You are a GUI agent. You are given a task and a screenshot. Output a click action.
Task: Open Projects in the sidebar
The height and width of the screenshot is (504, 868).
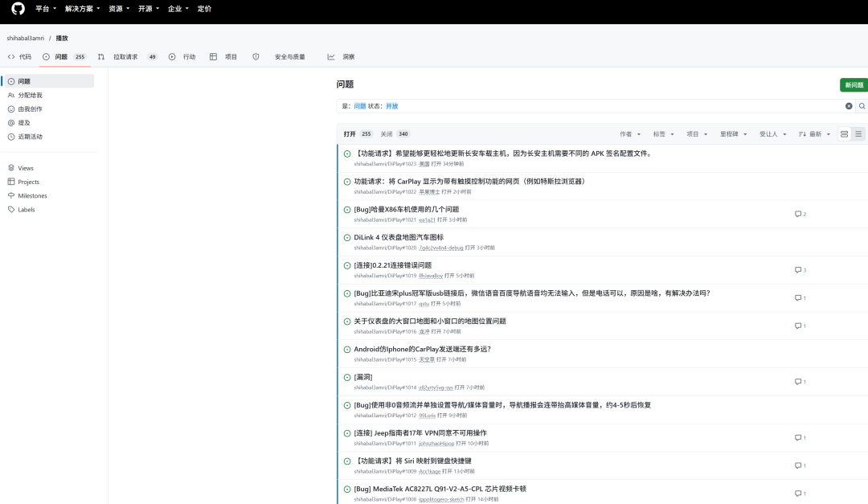click(49, 182)
